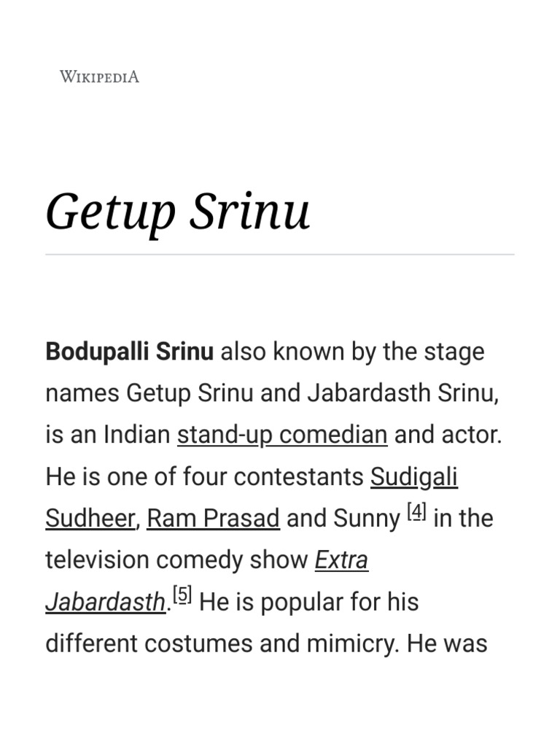Click the Getup Srinu page title
The height and width of the screenshot is (747, 560).
[178, 212]
